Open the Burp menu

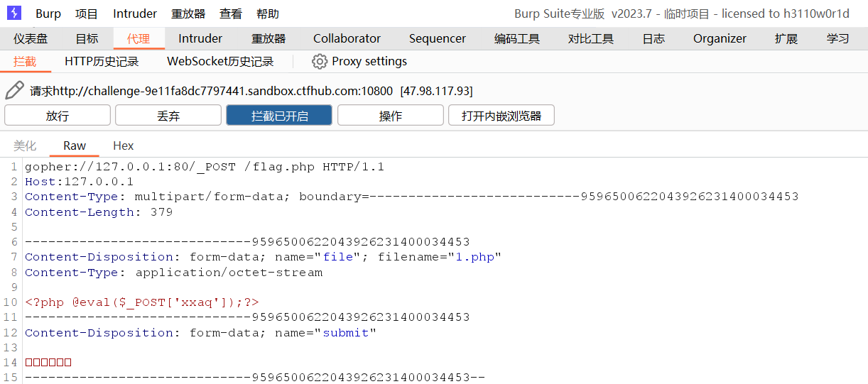pyautogui.click(x=48, y=13)
